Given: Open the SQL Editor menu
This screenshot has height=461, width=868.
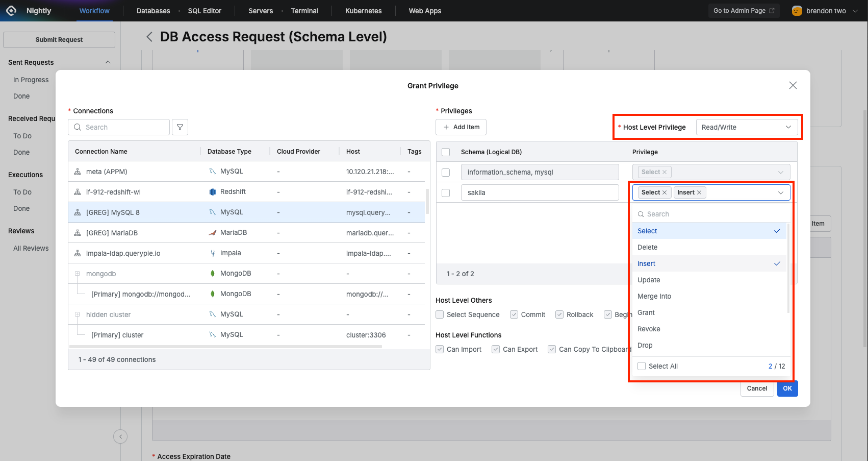Looking at the screenshot, I should coord(205,11).
